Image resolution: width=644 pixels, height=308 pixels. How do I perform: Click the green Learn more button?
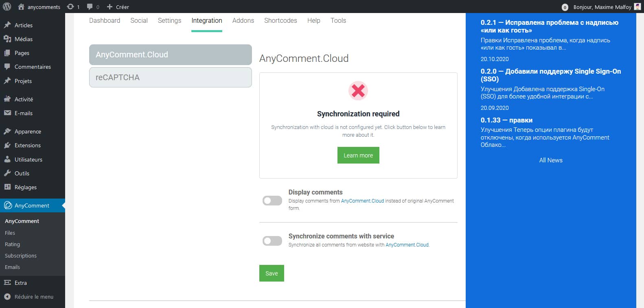[x=358, y=155]
